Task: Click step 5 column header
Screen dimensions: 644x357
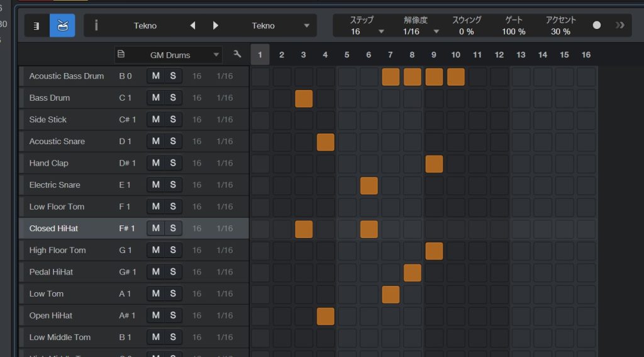Action: [x=347, y=55]
